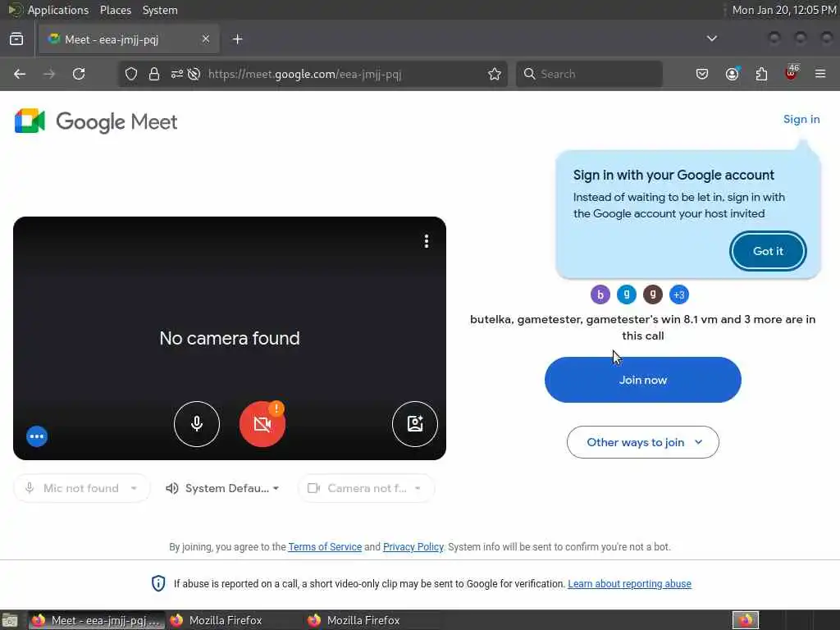Viewport: 840px width, 630px height.
Task: Open the 'Privacy Policy' link
Action: click(413, 547)
